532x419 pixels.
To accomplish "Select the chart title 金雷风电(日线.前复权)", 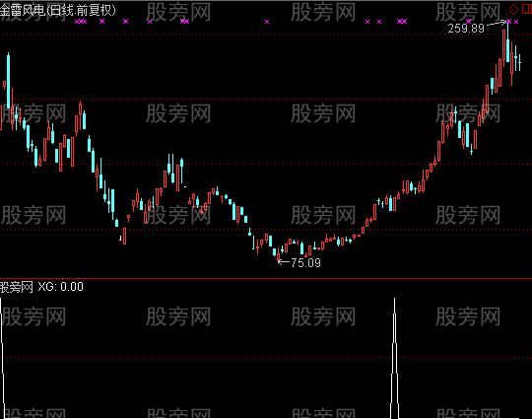I will pos(58,10).
